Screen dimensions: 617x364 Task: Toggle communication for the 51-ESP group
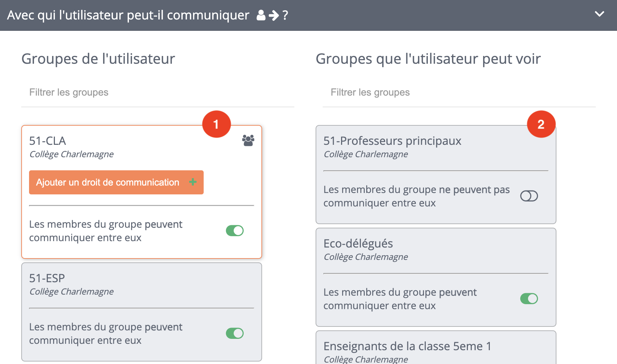235,333
